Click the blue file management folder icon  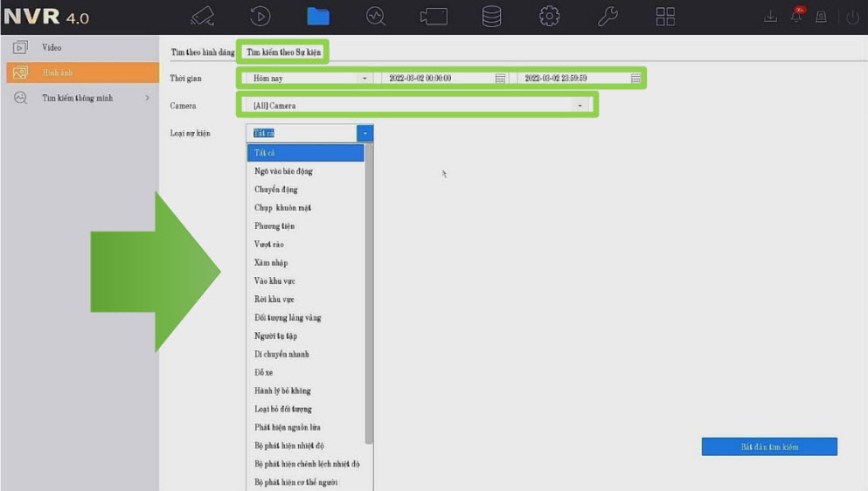[x=318, y=17]
